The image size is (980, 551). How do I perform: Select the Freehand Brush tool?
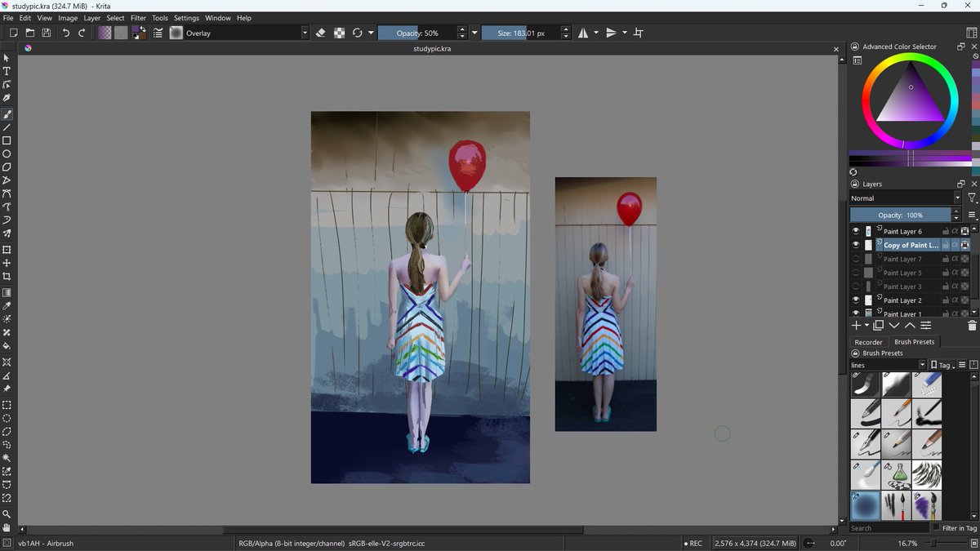tap(7, 113)
